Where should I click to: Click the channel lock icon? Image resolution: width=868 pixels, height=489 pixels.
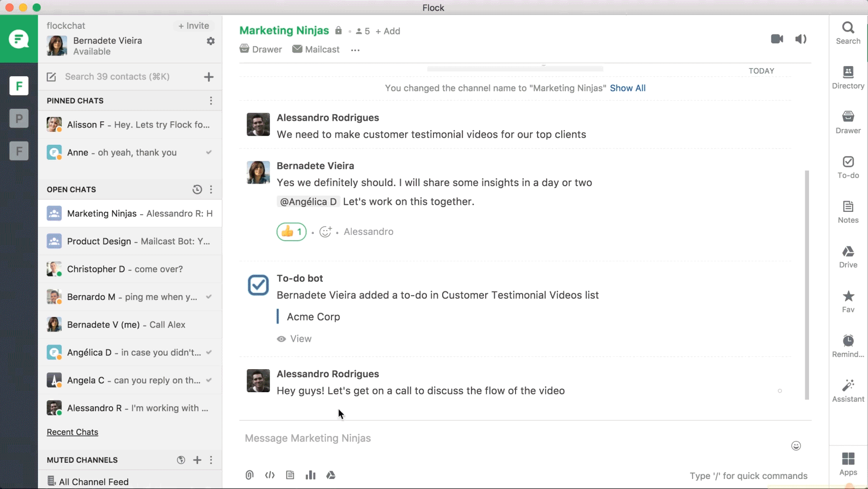(339, 31)
